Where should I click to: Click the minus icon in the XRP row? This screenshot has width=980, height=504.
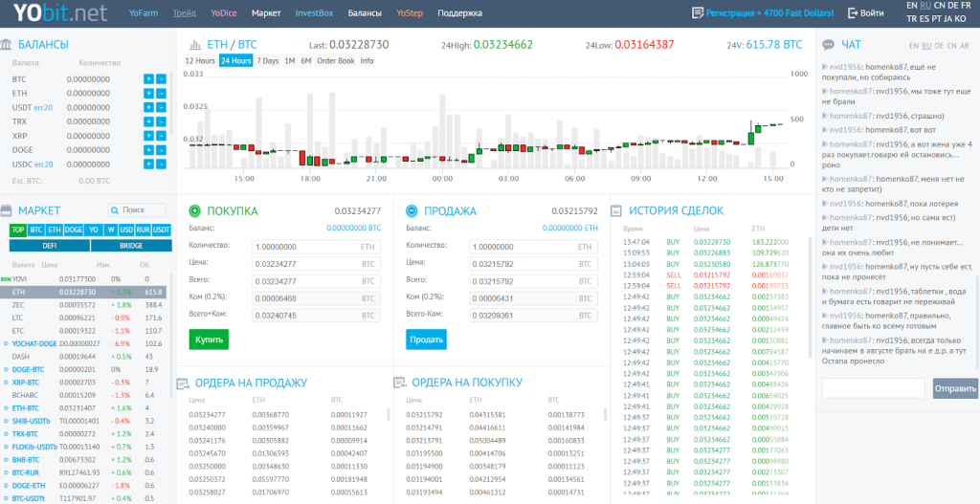(161, 136)
